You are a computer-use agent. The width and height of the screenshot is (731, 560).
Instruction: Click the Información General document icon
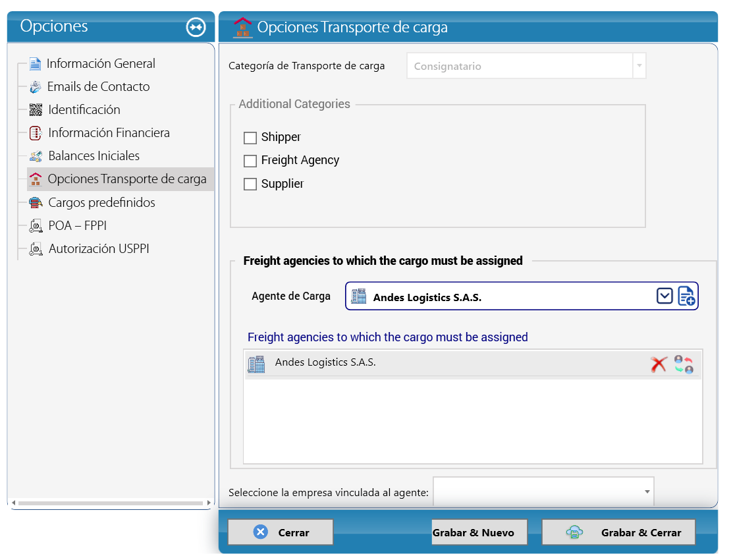(x=35, y=64)
